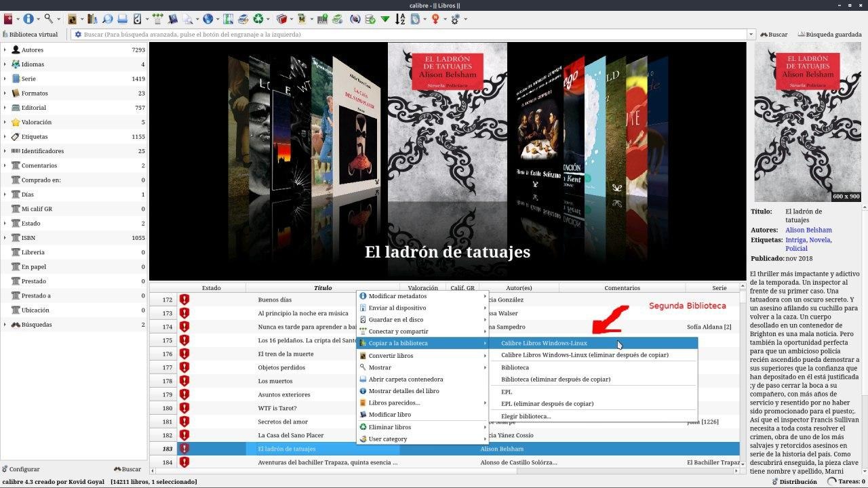Image resolution: width=868 pixels, height=488 pixels.
Task: Click the search gear icon for advanced search
Action: pos(78,35)
